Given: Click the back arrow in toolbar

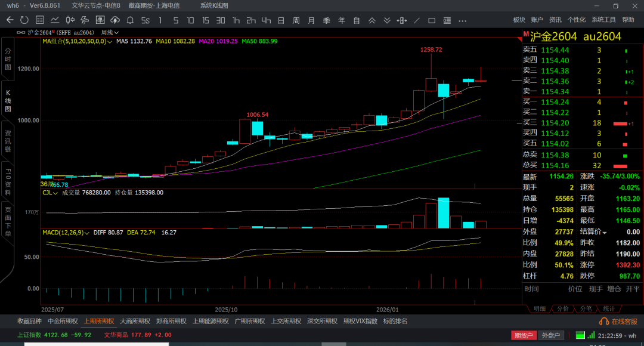Looking at the screenshot, I should point(10,20).
